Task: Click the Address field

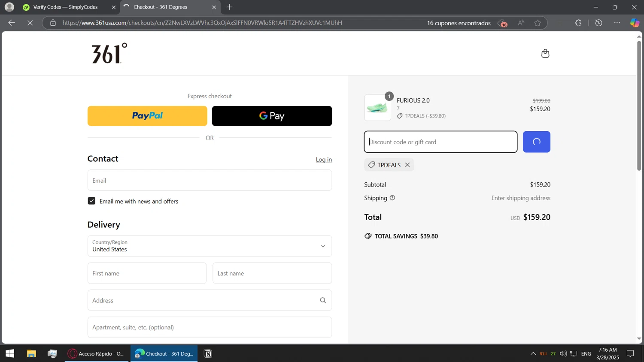Action: [210, 300]
